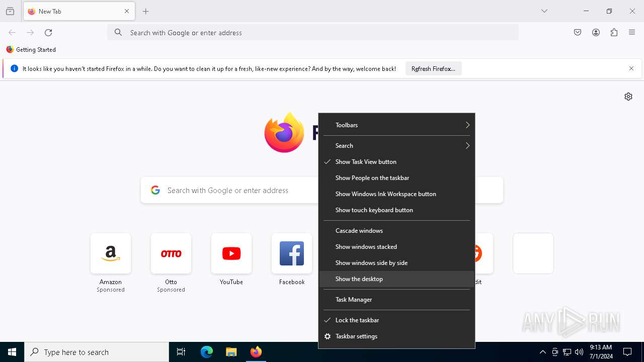Expand the Search submenu
Viewport: 644px width, 362px height.
coord(396,146)
